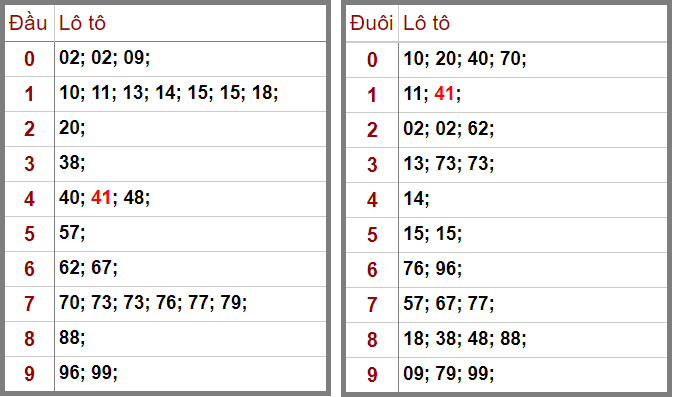Select the red 41 in Đầu table
This screenshot has width=674, height=397.
pyautogui.click(x=101, y=198)
